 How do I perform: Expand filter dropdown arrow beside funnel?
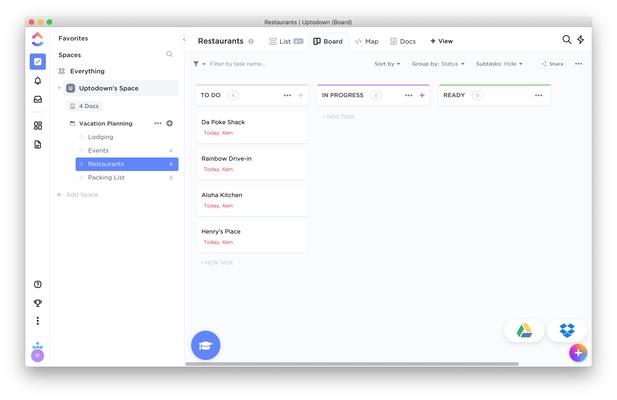tap(204, 64)
